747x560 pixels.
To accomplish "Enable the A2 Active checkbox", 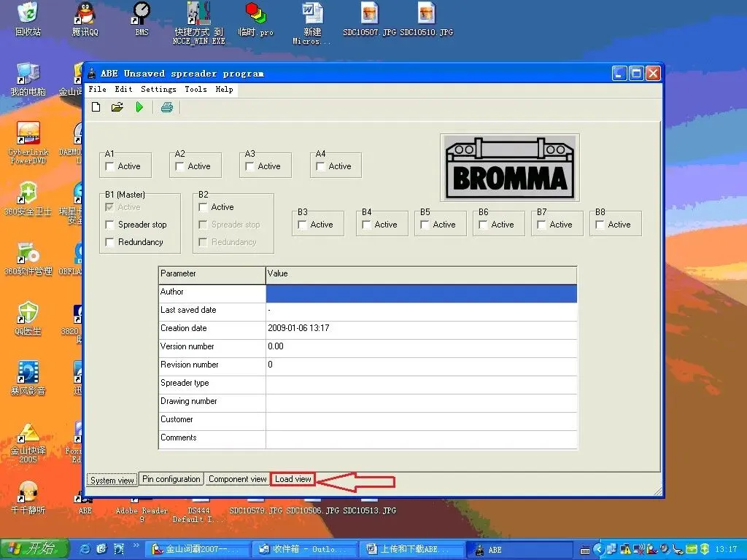I will (x=179, y=166).
